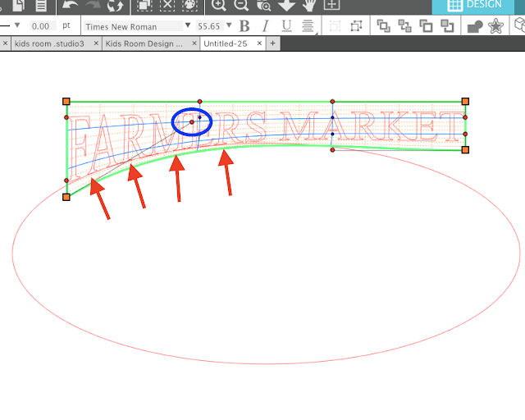Click the Drag Zoom down-arrow icon
The width and height of the screenshot is (525, 420).
click(286, 5)
